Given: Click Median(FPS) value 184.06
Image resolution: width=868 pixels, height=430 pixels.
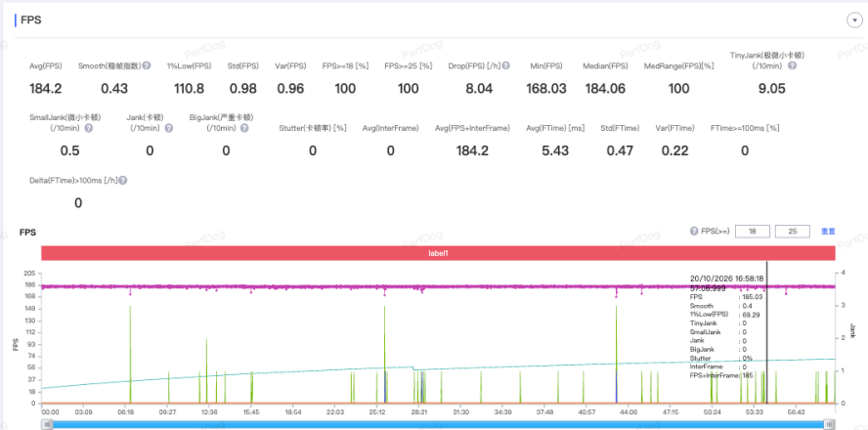Looking at the screenshot, I should point(605,89).
